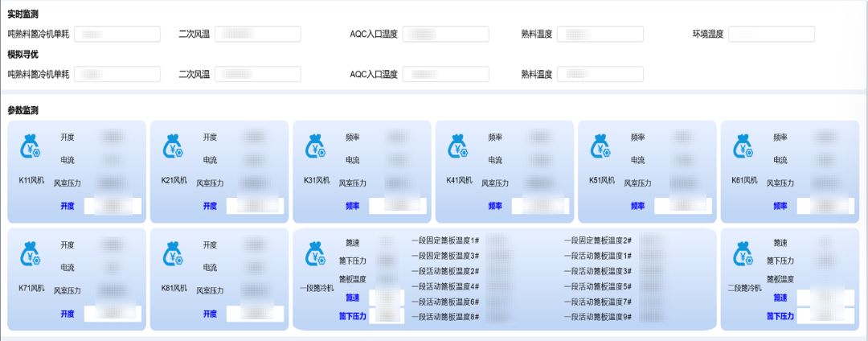Click the K61风机 money bag icon
The image size is (868, 341).
(x=744, y=146)
